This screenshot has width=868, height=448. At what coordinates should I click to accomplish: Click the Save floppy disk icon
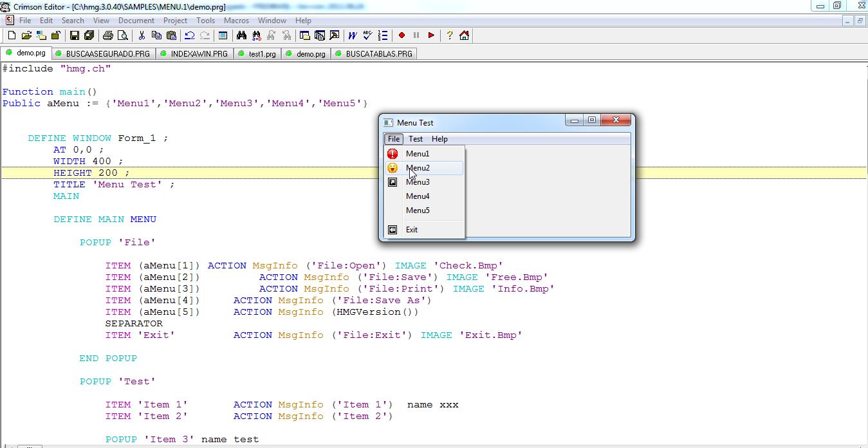[x=75, y=35]
